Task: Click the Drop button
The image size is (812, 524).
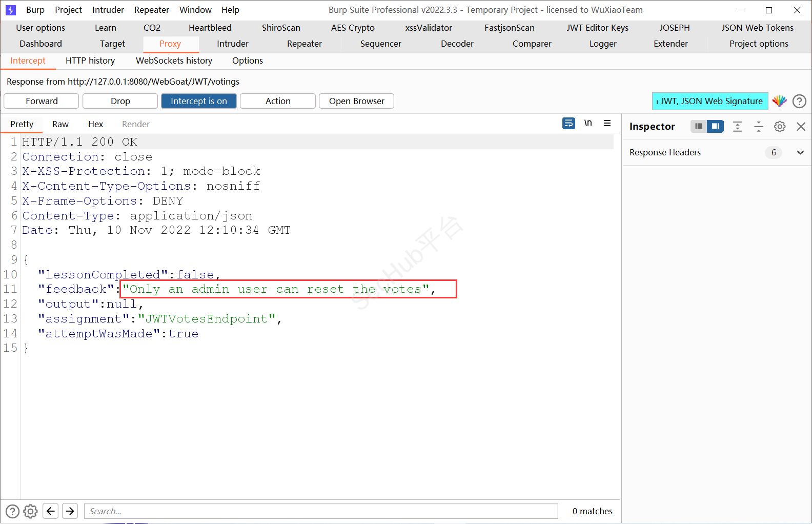Action: tap(120, 101)
